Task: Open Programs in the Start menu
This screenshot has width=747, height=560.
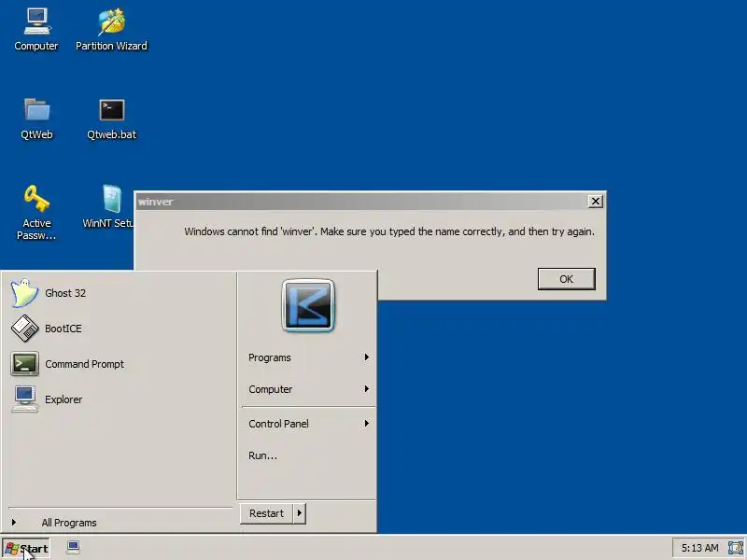Action: click(x=308, y=357)
